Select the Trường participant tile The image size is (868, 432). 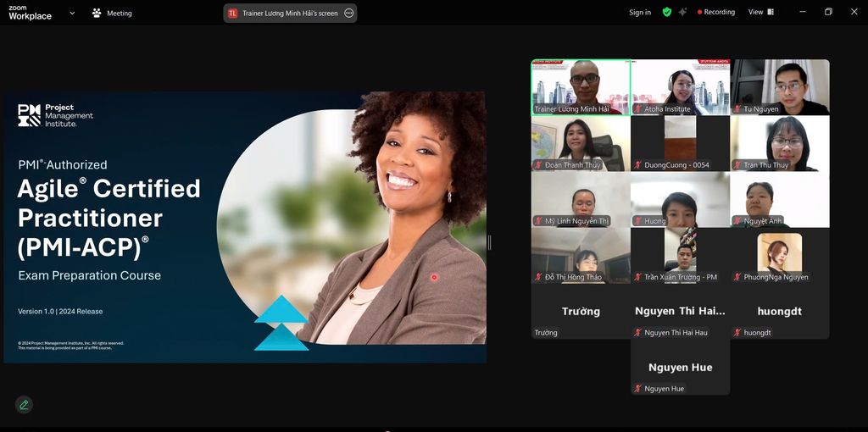pos(581,311)
